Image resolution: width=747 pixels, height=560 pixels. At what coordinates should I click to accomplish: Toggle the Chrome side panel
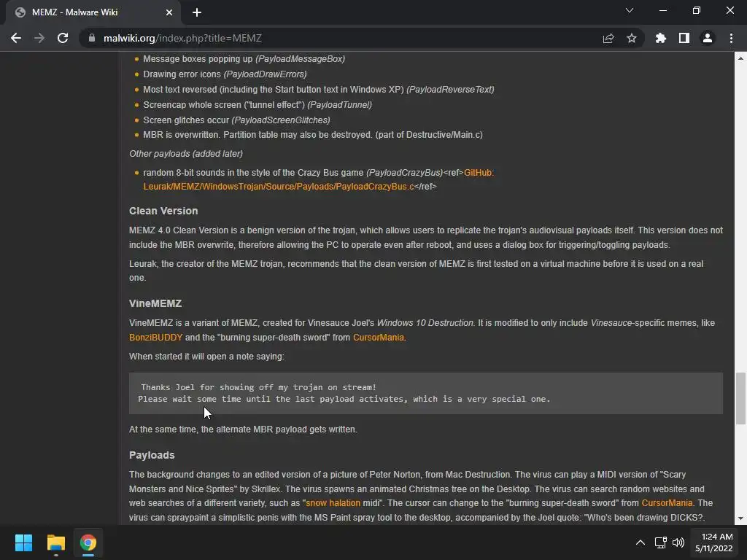pos(684,38)
